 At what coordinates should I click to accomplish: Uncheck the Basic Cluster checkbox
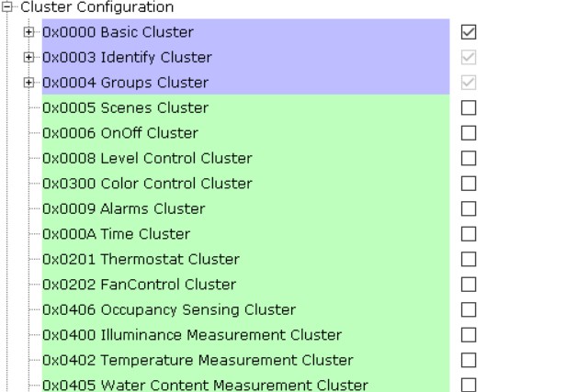[469, 32]
